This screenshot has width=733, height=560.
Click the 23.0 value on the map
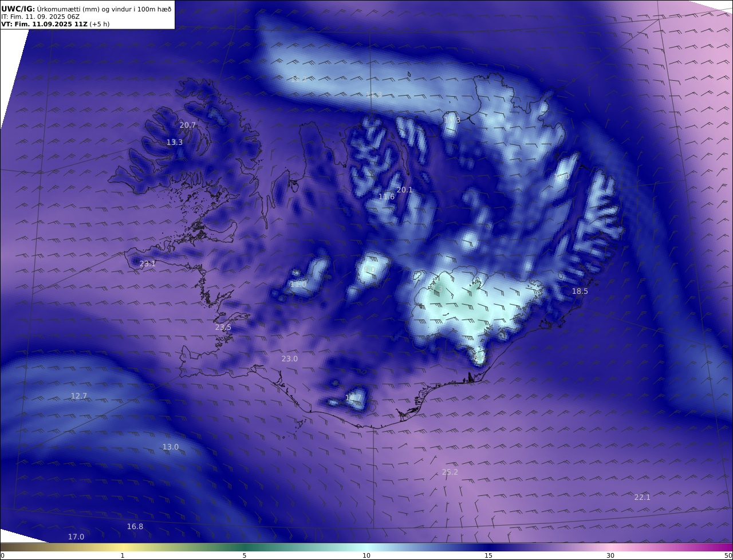coord(290,358)
